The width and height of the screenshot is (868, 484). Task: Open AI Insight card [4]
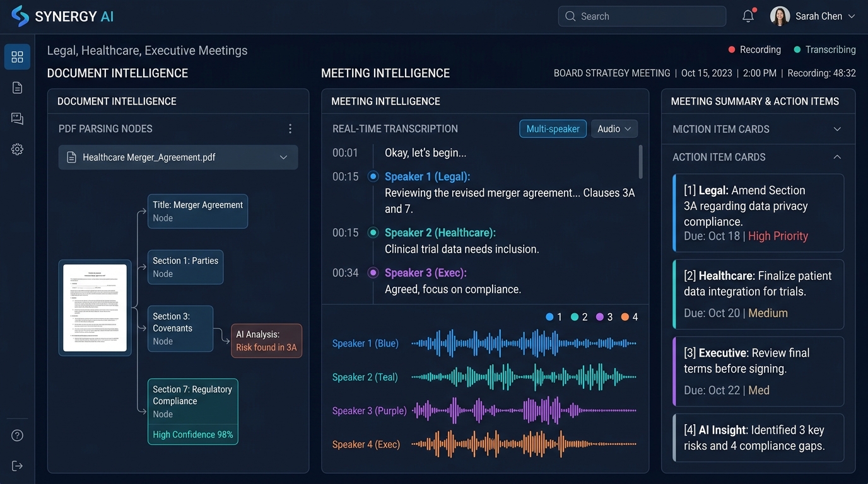758,438
